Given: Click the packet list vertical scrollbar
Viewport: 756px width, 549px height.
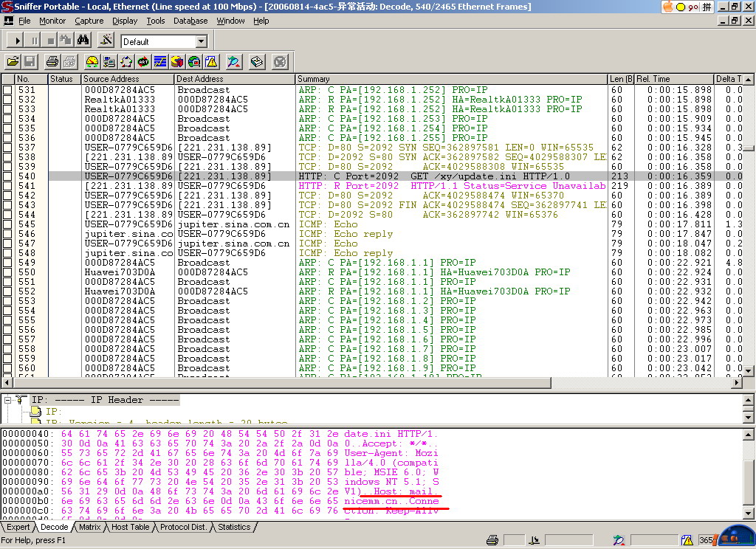Looking at the screenshot, I should tap(749, 221).
